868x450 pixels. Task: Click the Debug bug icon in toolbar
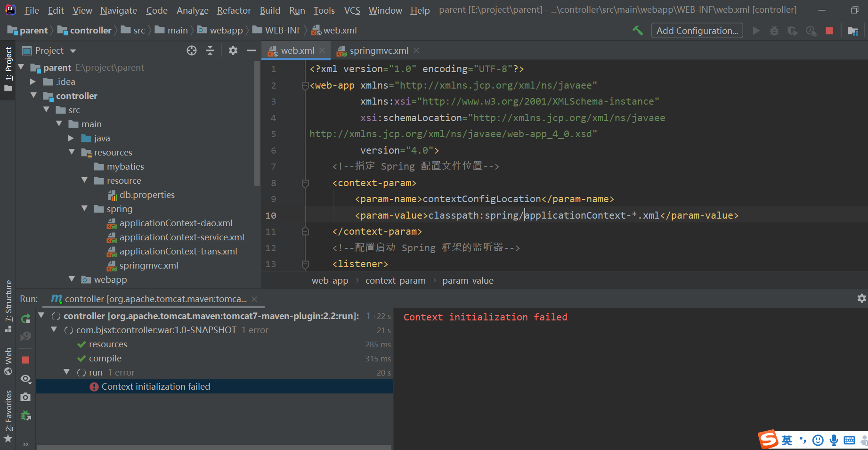[x=774, y=31]
